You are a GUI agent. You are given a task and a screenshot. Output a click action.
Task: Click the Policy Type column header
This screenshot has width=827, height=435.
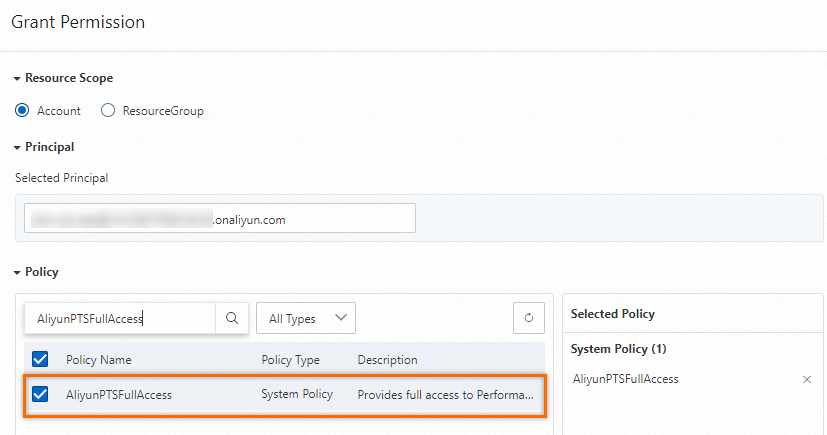coord(290,360)
